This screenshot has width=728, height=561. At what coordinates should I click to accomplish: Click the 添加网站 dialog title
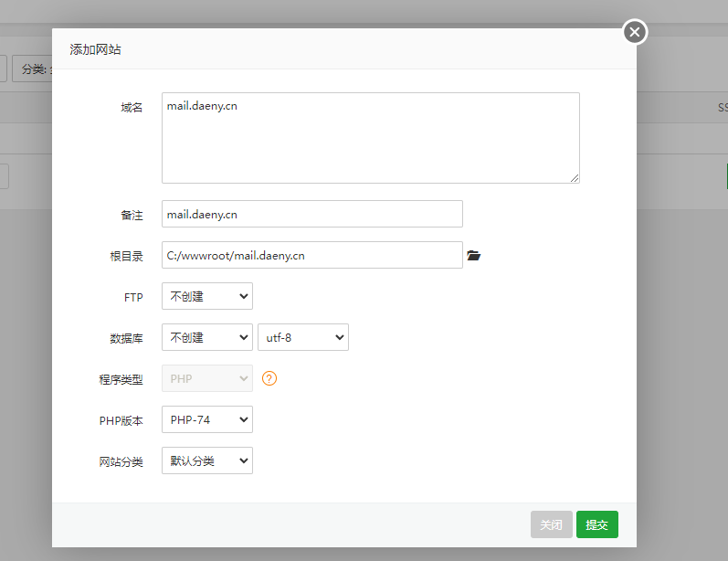95,49
